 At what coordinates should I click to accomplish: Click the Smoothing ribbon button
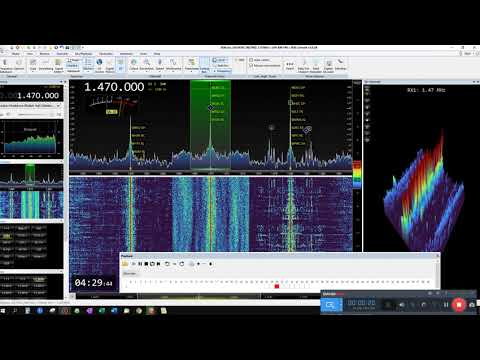coord(46,65)
